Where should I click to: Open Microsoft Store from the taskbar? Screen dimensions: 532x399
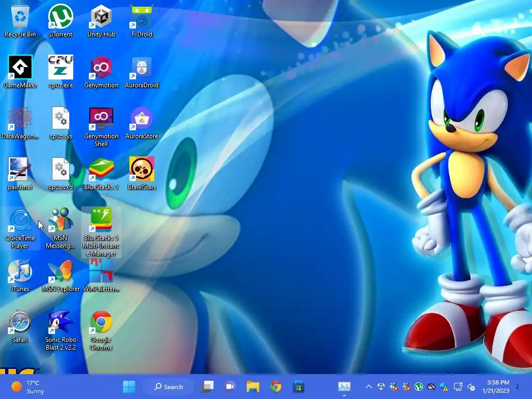[x=299, y=387]
